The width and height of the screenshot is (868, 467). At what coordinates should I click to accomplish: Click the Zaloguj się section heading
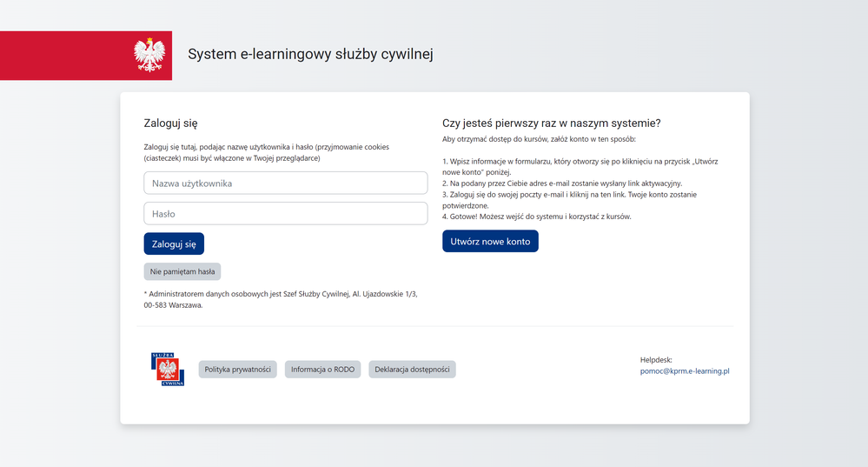176,123
